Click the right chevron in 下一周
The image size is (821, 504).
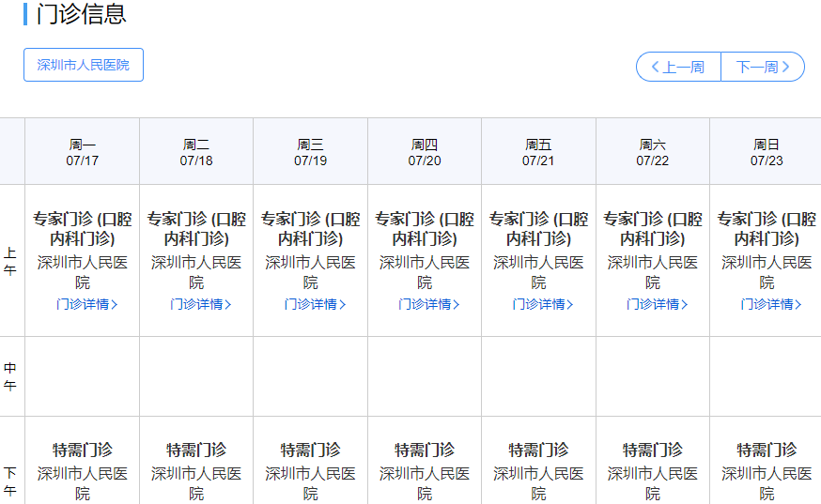[x=786, y=67]
